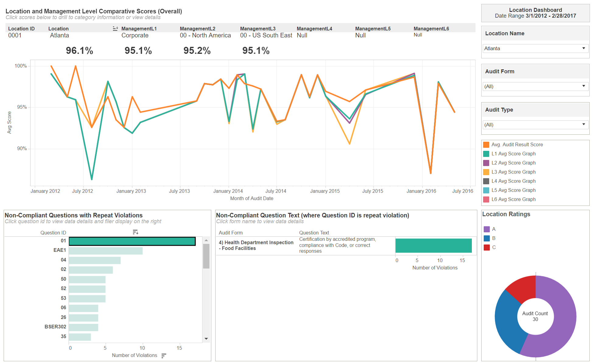Highlight L3 Avg Score Graph legend item
This screenshot has width=593, height=364.
pos(513,172)
